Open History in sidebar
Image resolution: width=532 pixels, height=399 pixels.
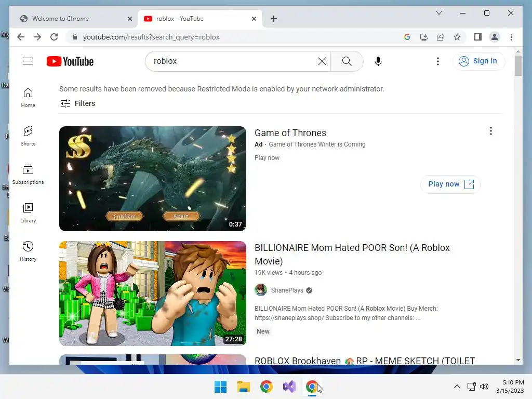(28, 251)
